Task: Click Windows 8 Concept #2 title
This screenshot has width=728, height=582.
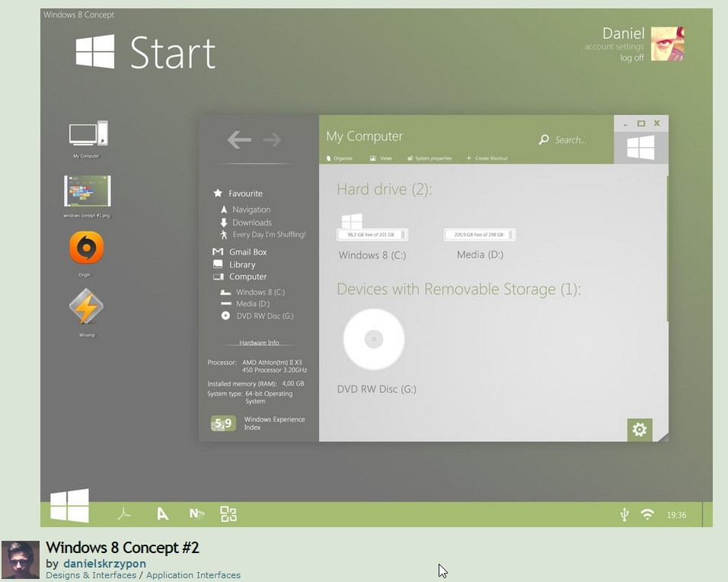Action: (x=123, y=548)
